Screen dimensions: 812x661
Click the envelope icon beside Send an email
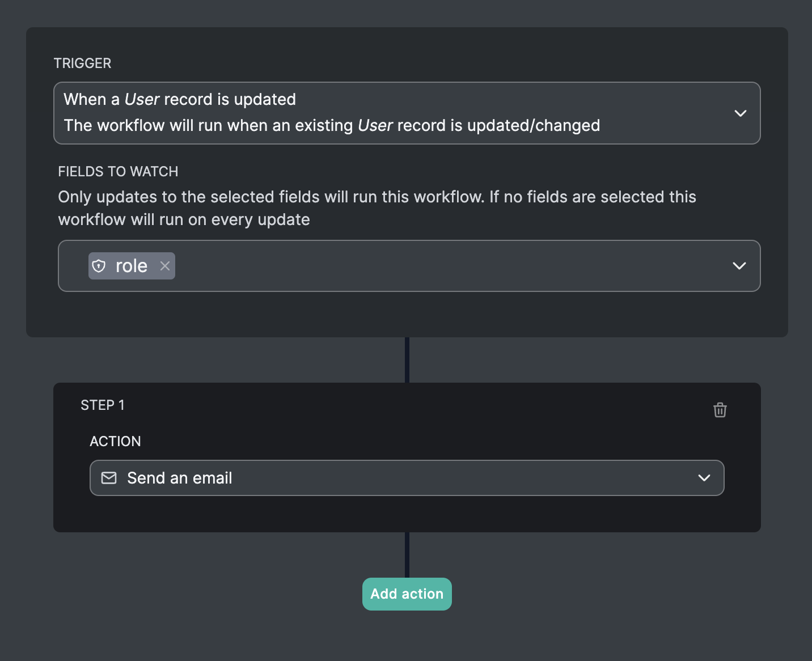pos(109,478)
